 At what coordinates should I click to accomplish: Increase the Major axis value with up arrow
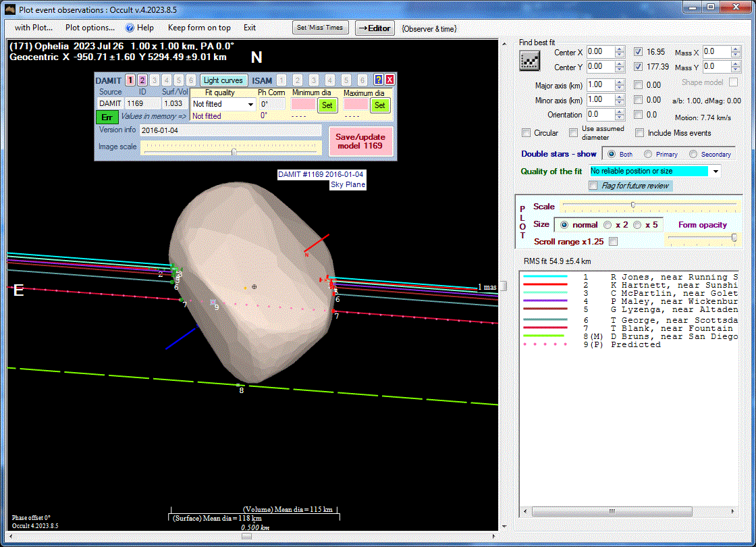tap(620, 82)
